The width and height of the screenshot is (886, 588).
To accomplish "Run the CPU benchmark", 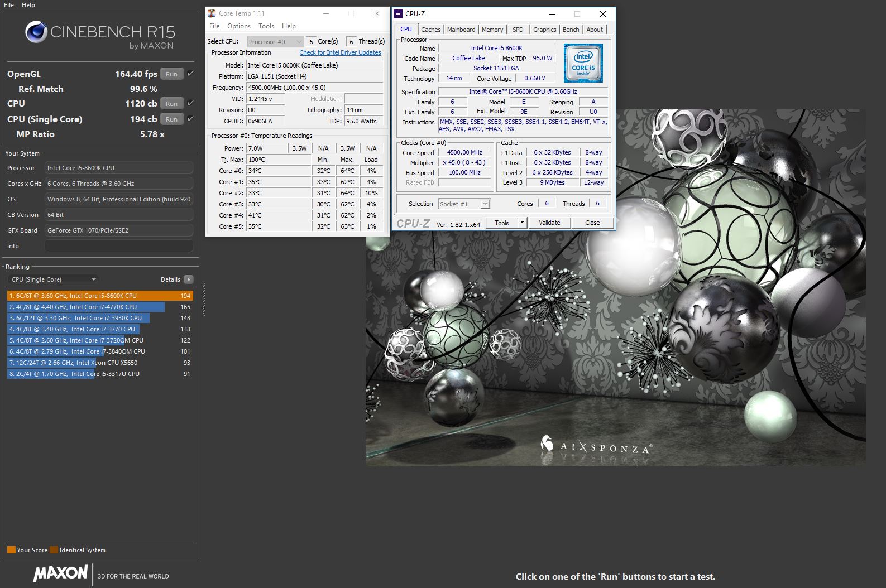I will tap(172, 103).
